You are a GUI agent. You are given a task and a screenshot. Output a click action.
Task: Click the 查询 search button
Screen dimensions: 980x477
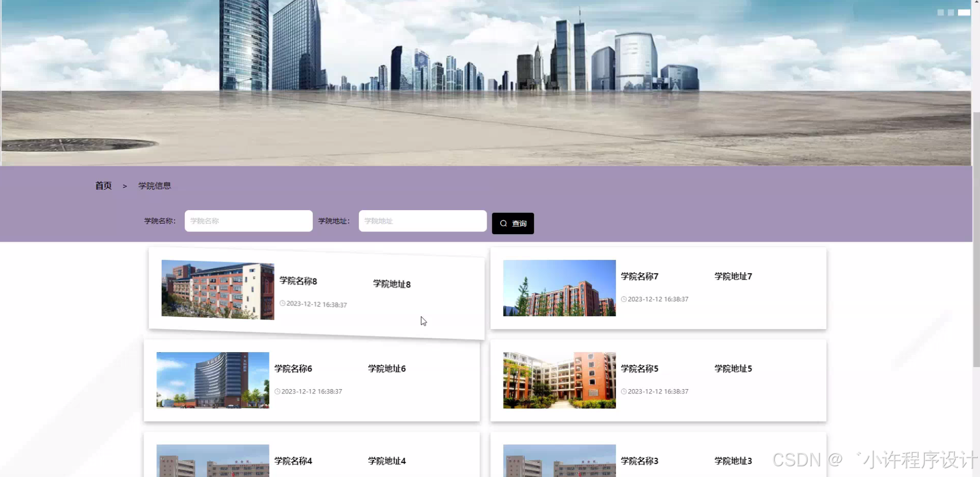click(x=512, y=223)
